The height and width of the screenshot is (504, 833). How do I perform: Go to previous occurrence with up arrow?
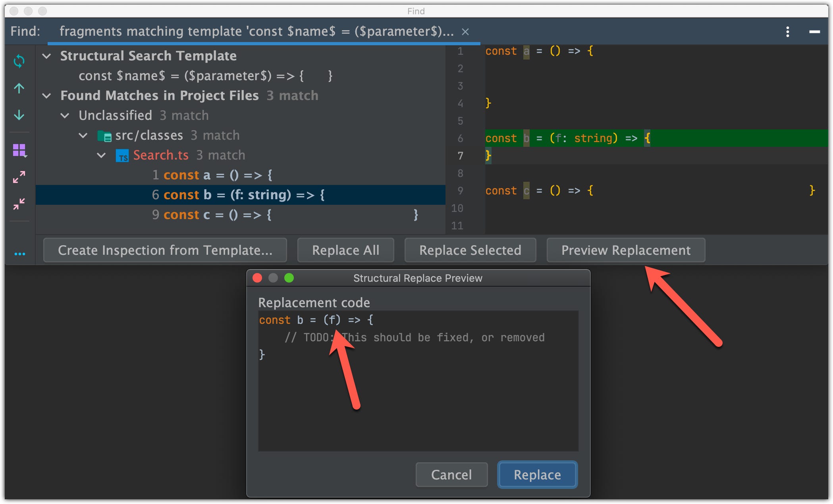(x=19, y=88)
